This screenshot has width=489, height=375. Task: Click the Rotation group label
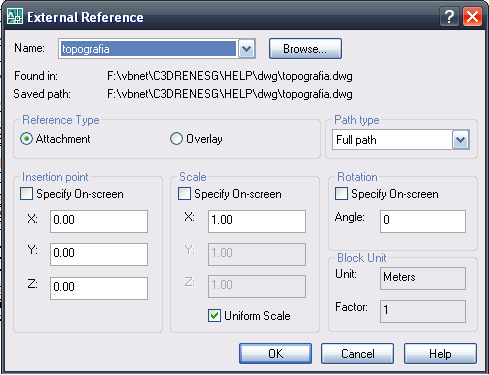[x=357, y=177]
